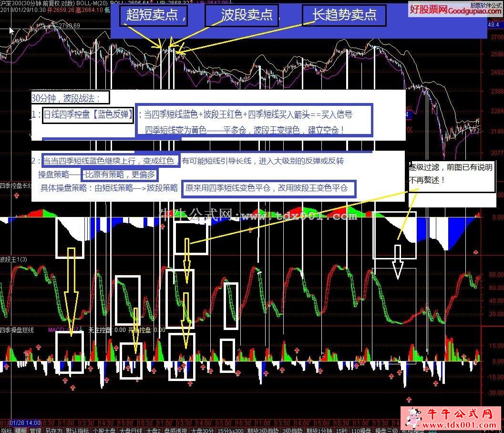Open the Goodgupiao.com site logo link
The image size is (504, 433).
[455, 10]
